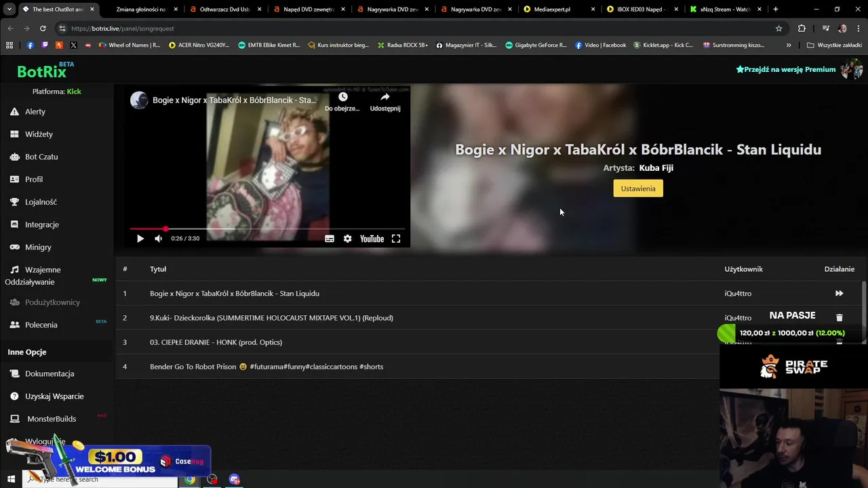Delete the 9.Kuki song from queue
868x488 pixels.
[x=839, y=318]
